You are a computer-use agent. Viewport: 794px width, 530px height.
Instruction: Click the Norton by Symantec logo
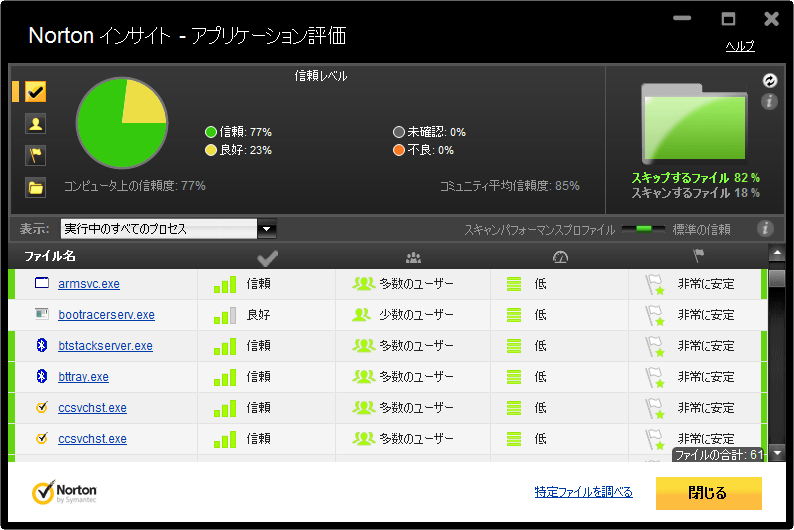tap(64, 493)
